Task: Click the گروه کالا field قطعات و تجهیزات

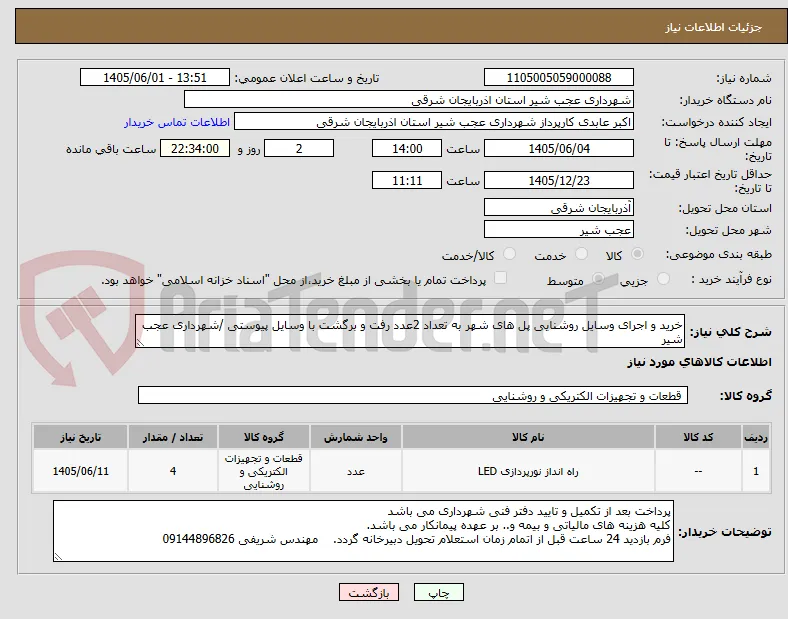Action: point(413,395)
